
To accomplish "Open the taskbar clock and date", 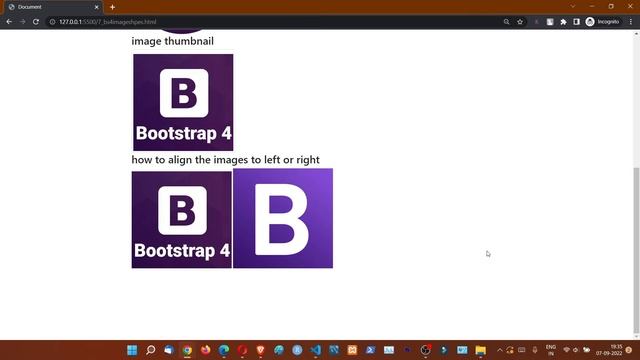I will (x=609, y=350).
